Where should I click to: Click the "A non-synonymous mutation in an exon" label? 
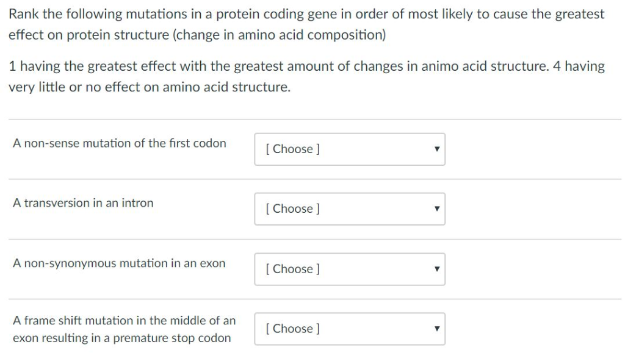[x=119, y=263]
